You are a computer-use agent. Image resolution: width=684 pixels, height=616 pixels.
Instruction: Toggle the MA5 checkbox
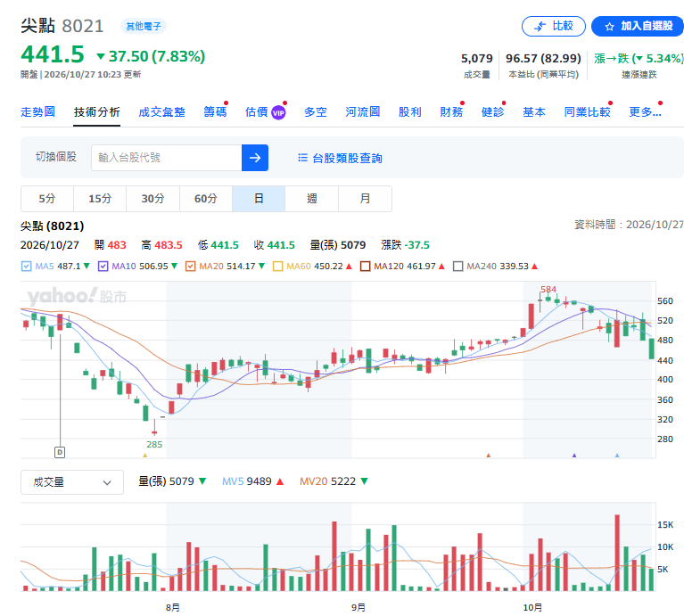point(26,266)
